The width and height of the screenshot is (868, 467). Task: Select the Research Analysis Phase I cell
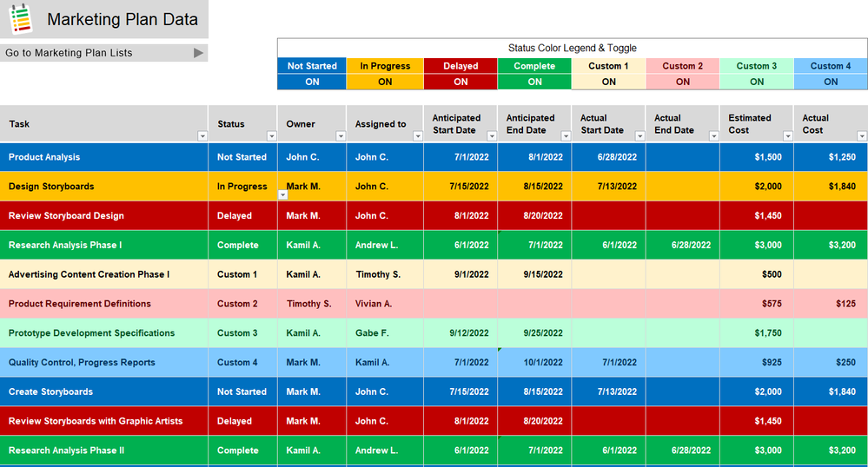click(x=104, y=245)
